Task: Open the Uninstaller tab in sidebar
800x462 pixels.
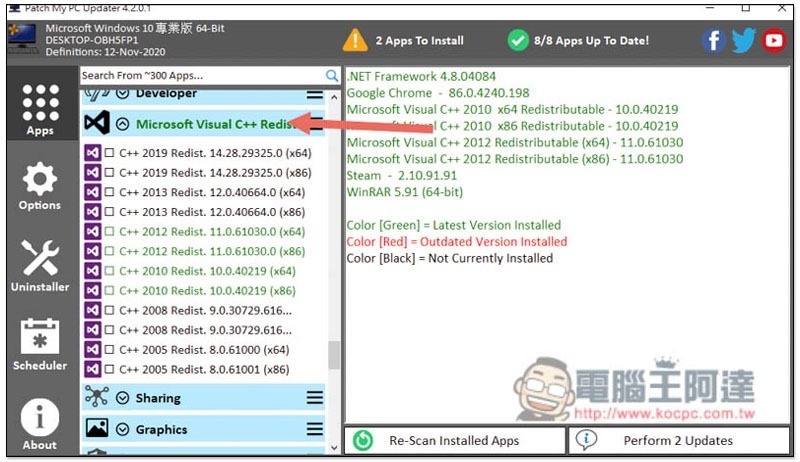Action: (40, 266)
